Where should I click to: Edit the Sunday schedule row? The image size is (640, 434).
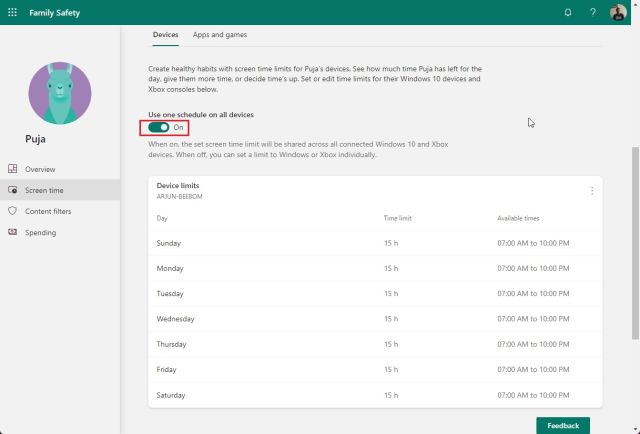click(x=375, y=243)
